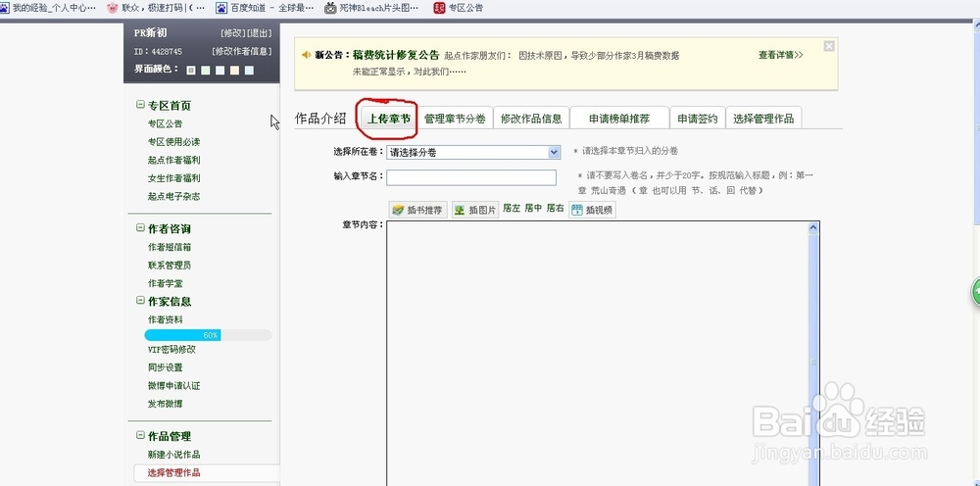Click the 插书推荐 book icon
This screenshot has height=486, width=980.
[398, 211]
